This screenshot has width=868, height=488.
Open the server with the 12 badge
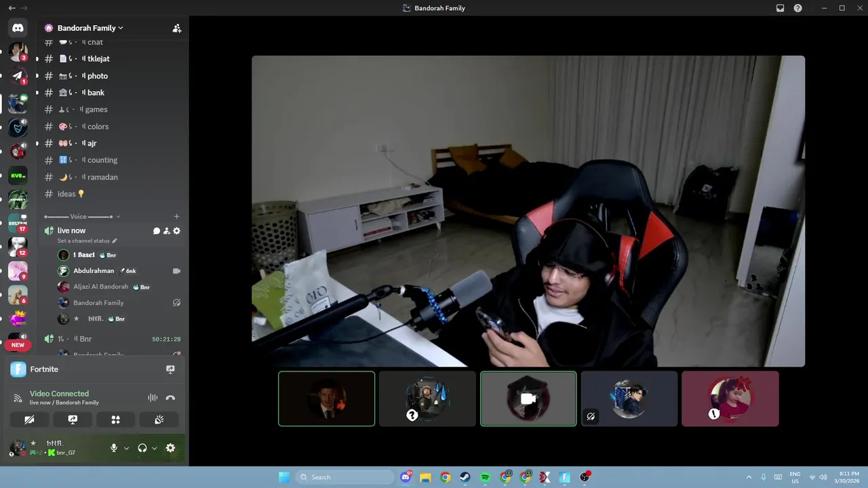tap(18, 247)
